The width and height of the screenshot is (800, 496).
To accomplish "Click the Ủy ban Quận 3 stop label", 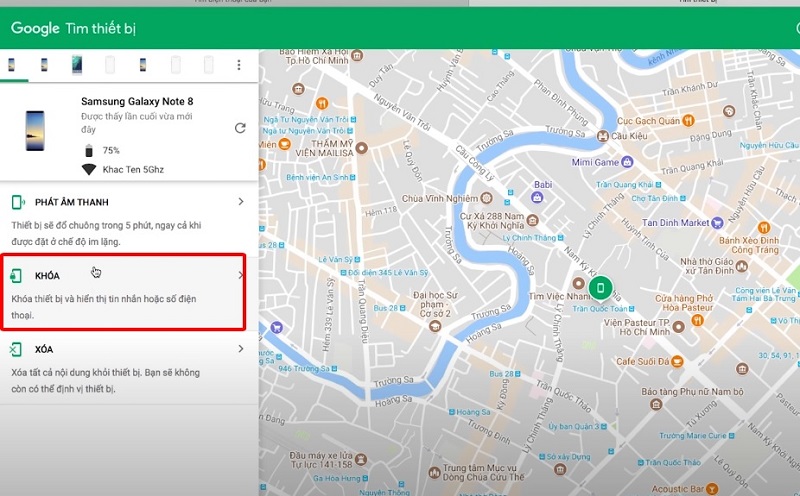I will coord(574,426).
